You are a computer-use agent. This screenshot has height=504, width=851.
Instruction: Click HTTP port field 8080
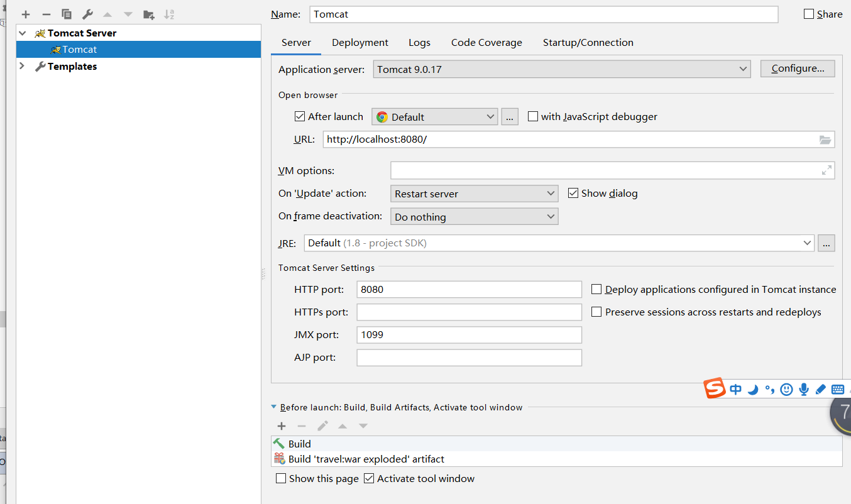(469, 289)
